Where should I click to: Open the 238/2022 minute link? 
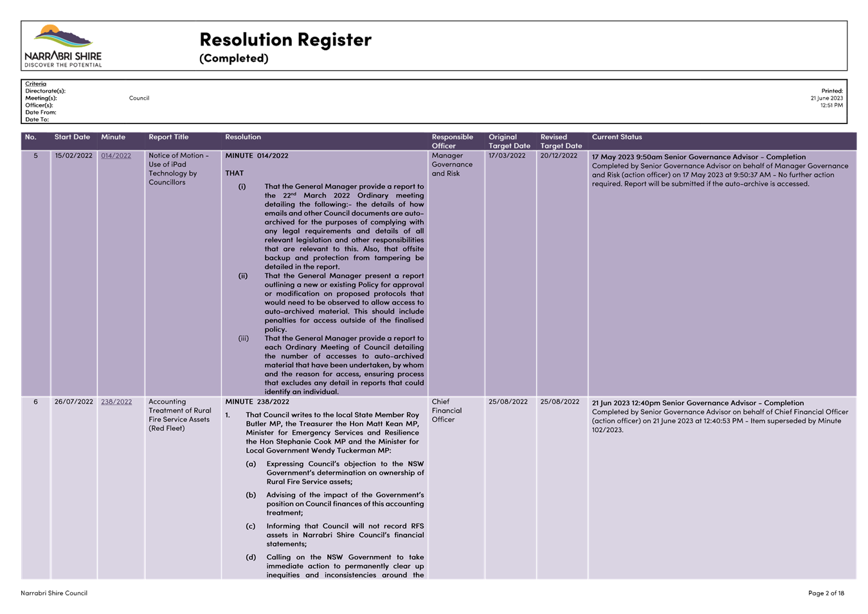point(116,402)
